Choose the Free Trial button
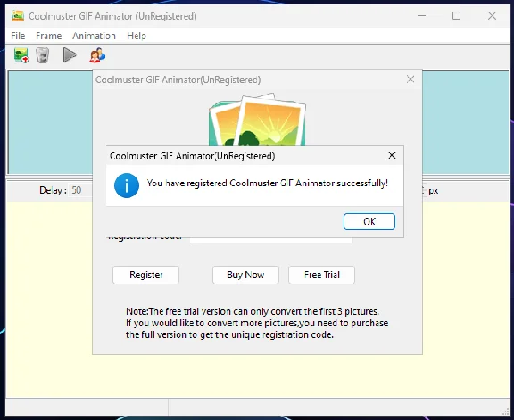Image resolution: width=514 pixels, height=420 pixels. [x=321, y=275]
